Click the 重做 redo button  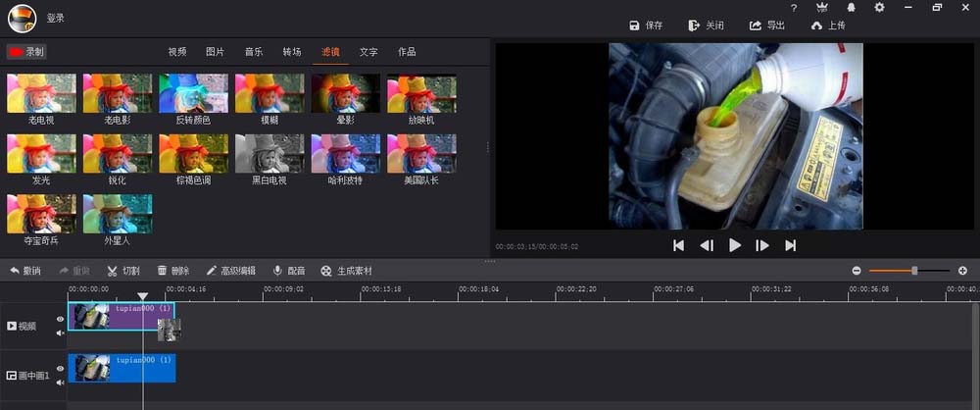[74, 271]
